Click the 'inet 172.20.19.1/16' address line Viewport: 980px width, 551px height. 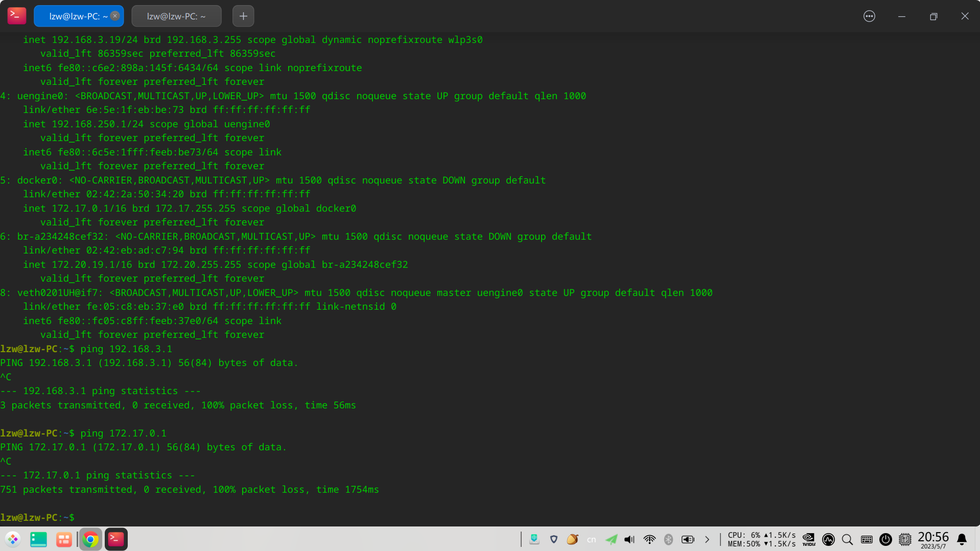(x=216, y=265)
